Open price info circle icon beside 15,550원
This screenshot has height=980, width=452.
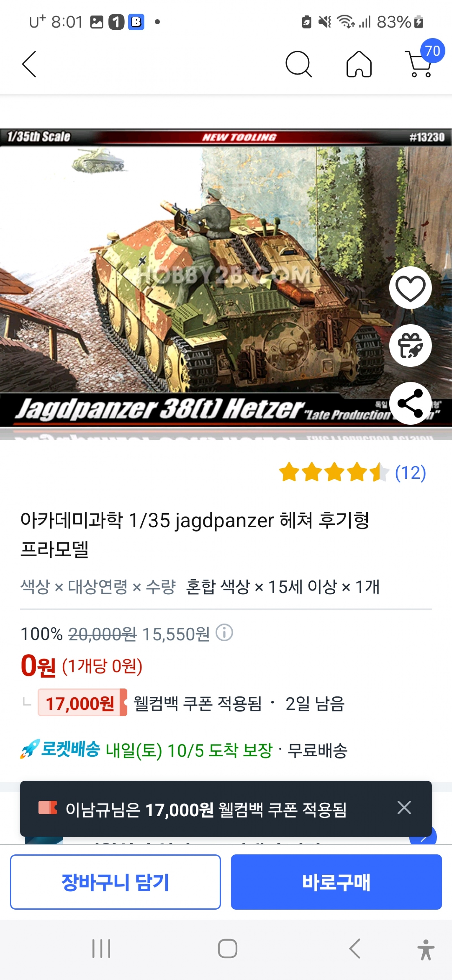tap(224, 633)
